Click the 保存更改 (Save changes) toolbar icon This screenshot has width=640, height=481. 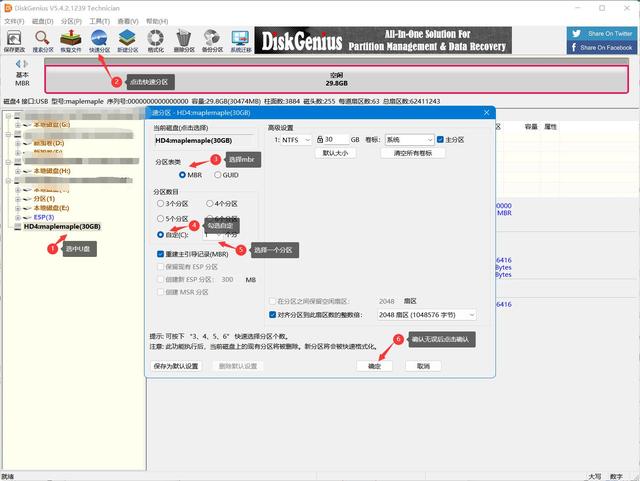tap(14, 41)
